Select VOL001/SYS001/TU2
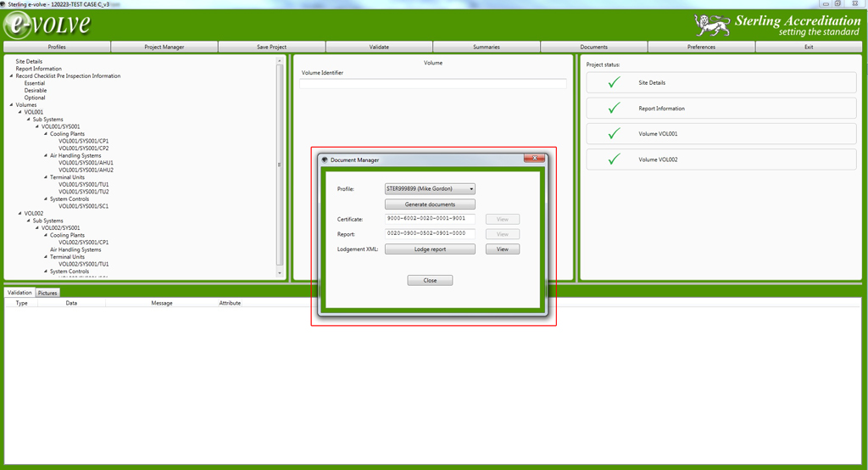Viewport: 868px width, 470px height. (x=84, y=192)
